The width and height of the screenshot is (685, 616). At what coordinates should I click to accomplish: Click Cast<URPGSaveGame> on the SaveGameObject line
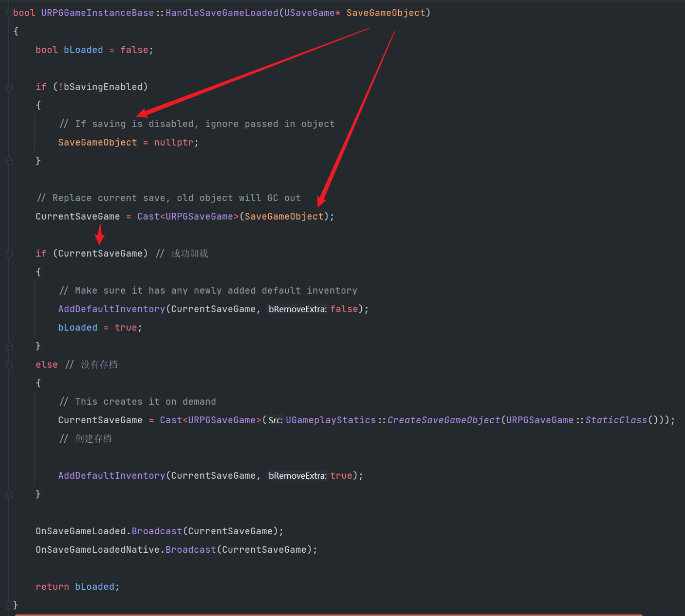pos(188,216)
